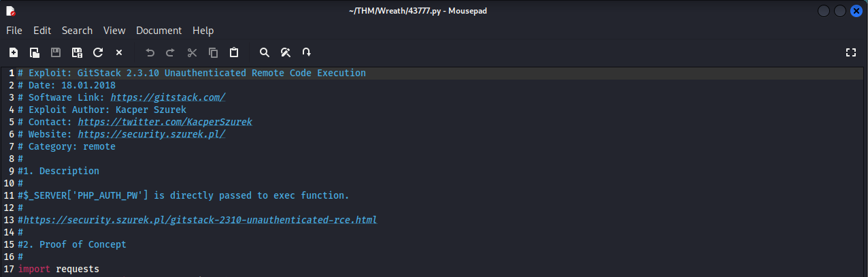Close the current document with the X icon
Screen dimensions: 868x277
tap(119, 52)
